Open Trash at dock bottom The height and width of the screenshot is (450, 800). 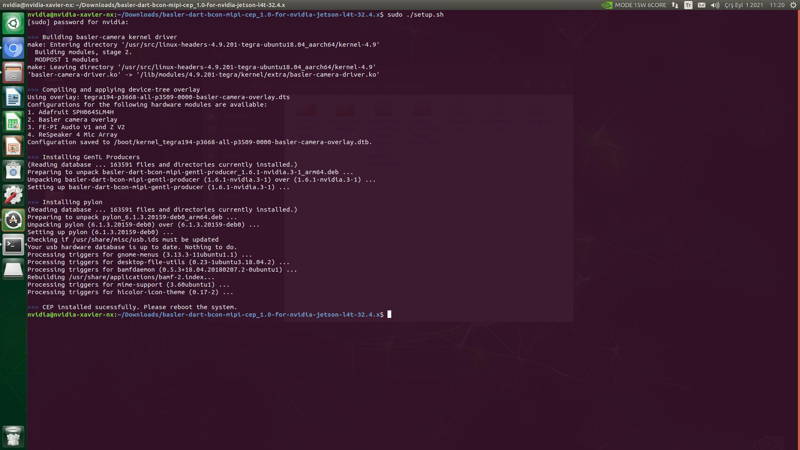coord(13,437)
